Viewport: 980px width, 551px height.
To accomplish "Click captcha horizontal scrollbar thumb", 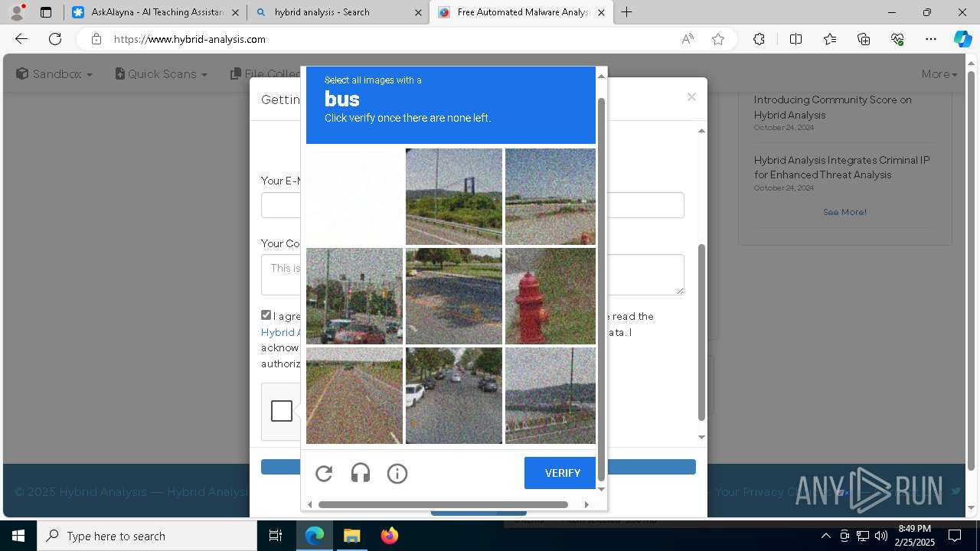I will point(443,504).
